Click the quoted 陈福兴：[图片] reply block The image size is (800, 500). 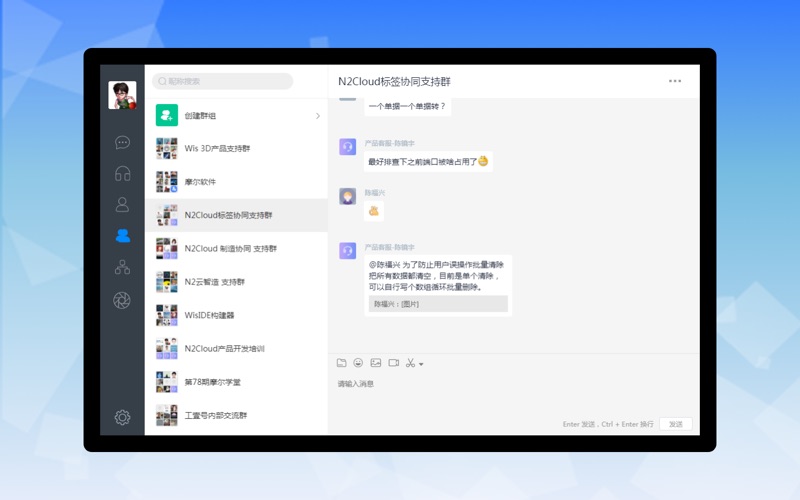438,304
